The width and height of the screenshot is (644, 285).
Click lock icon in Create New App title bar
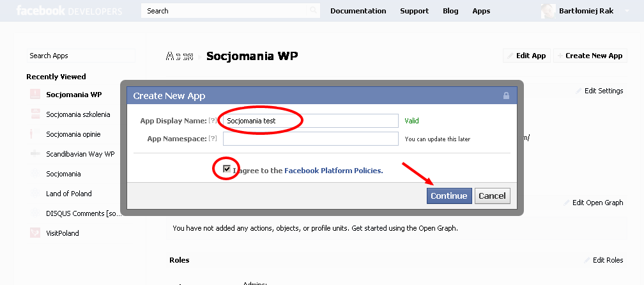506,96
